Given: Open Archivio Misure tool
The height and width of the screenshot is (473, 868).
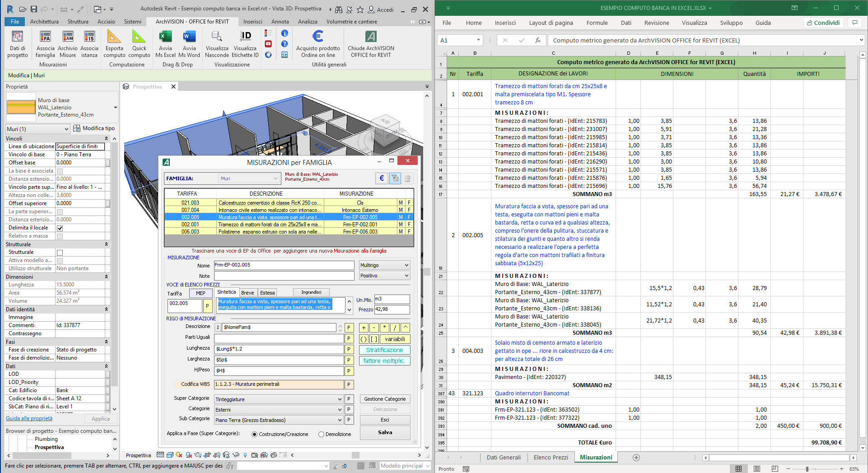Looking at the screenshot, I should (68, 44).
